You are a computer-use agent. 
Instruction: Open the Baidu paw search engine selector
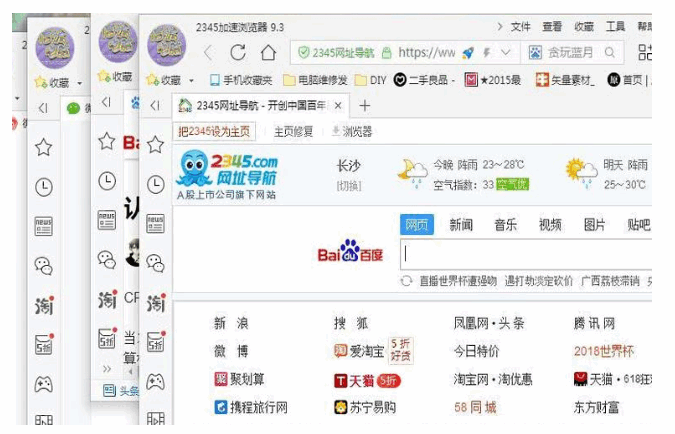[x=535, y=53]
